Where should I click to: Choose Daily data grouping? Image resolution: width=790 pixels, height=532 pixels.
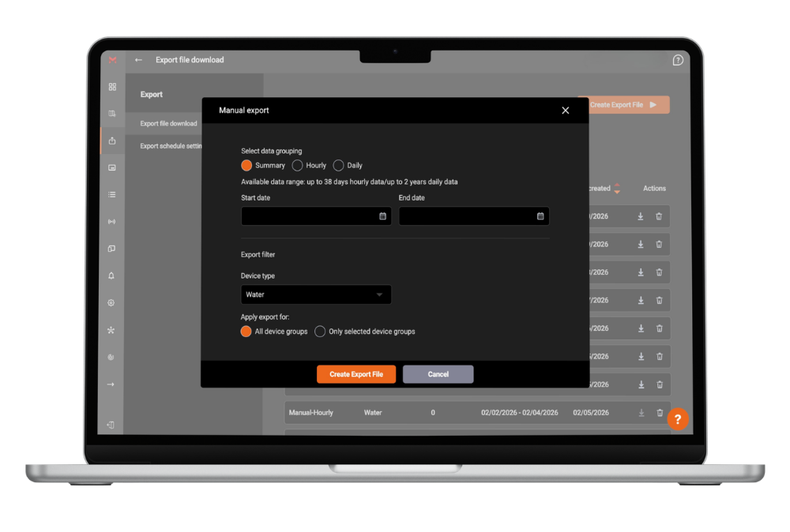[339, 166]
